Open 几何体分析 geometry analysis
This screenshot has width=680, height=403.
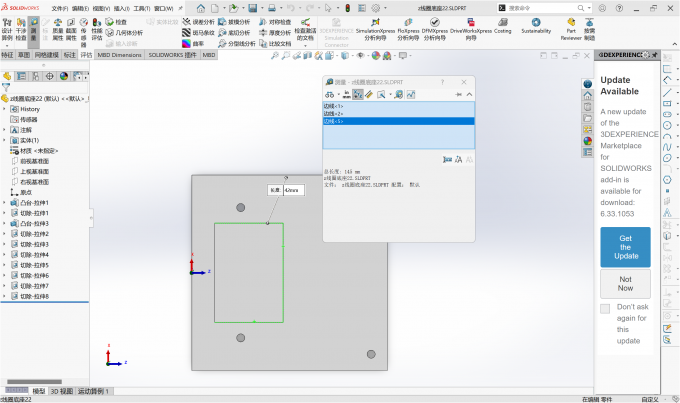point(124,33)
